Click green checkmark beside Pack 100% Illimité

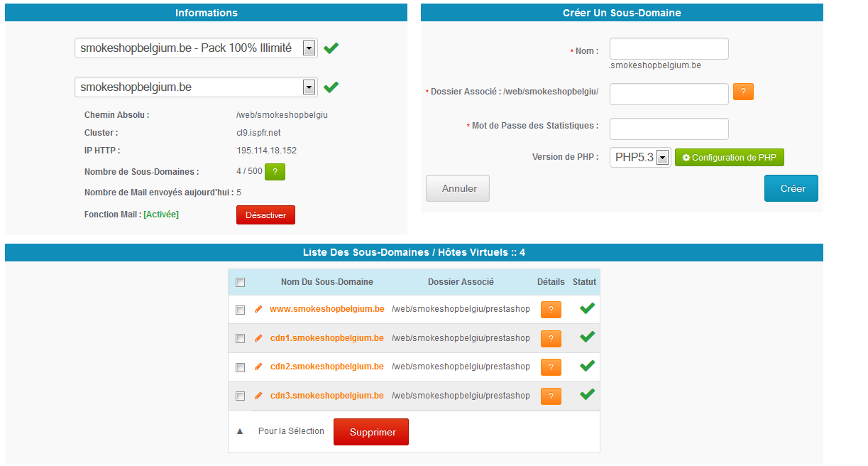[x=331, y=48]
